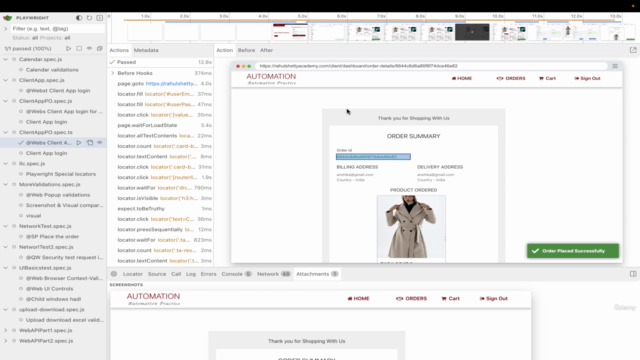Click the green checkmark beside Passed

coord(112,62)
